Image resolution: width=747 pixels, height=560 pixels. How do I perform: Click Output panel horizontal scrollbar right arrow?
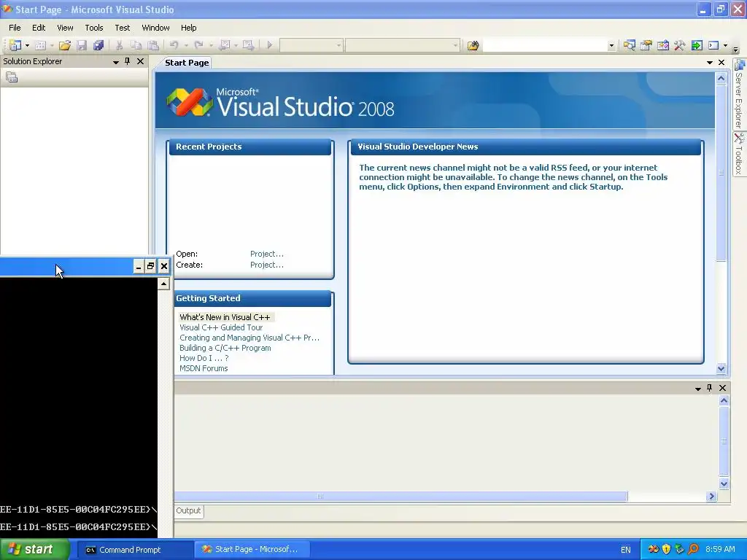click(x=711, y=496)
